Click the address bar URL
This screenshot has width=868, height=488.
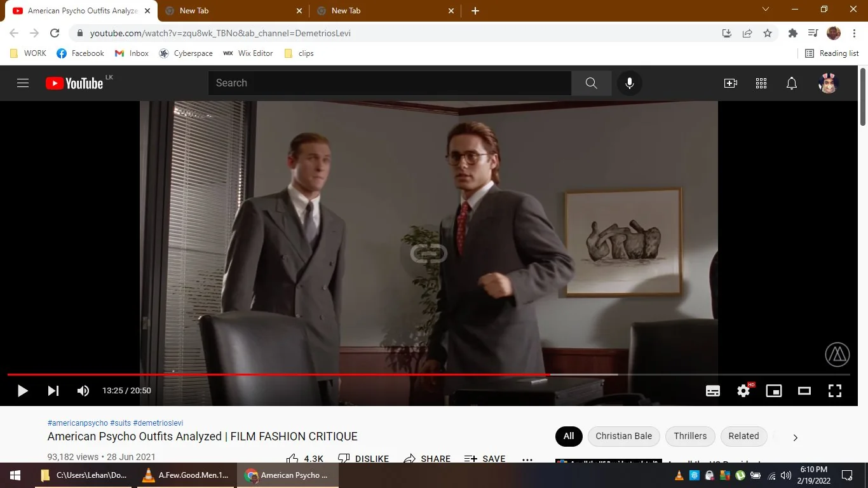point(220,33)
